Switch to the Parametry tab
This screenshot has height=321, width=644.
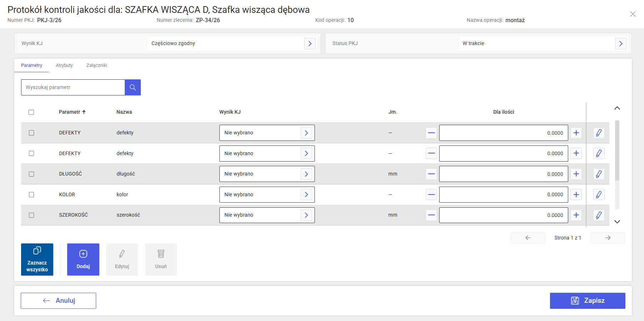31,65
